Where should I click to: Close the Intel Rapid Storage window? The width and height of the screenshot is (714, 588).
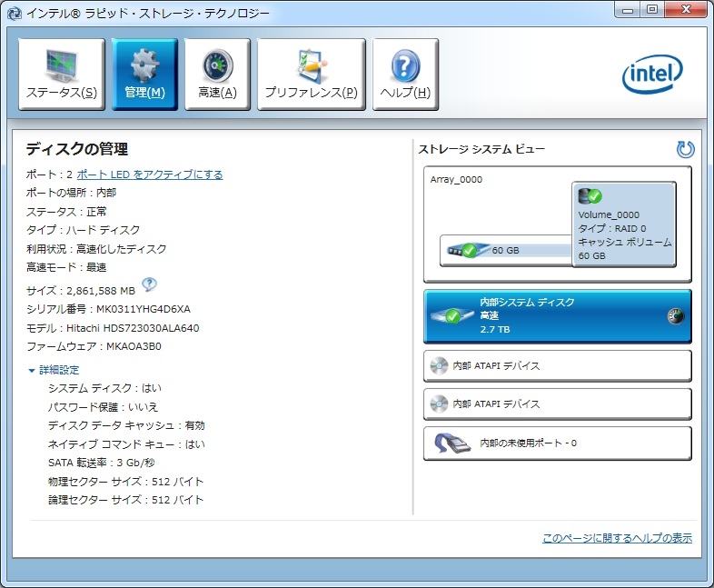[x=686, y=10]
